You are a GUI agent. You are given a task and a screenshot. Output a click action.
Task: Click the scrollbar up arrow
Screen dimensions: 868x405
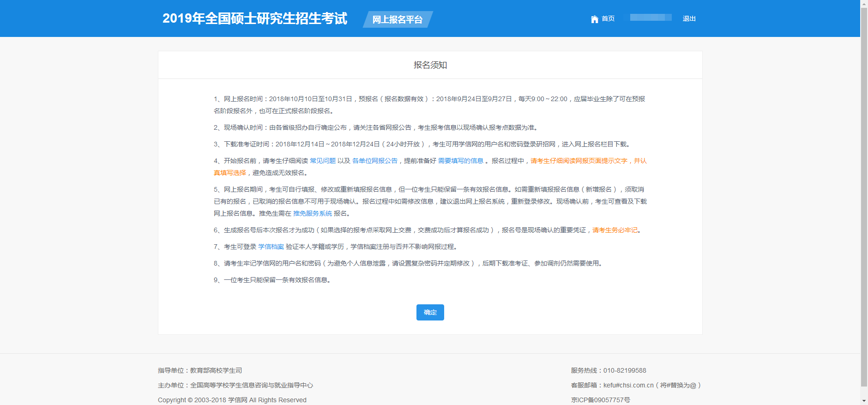864,3
